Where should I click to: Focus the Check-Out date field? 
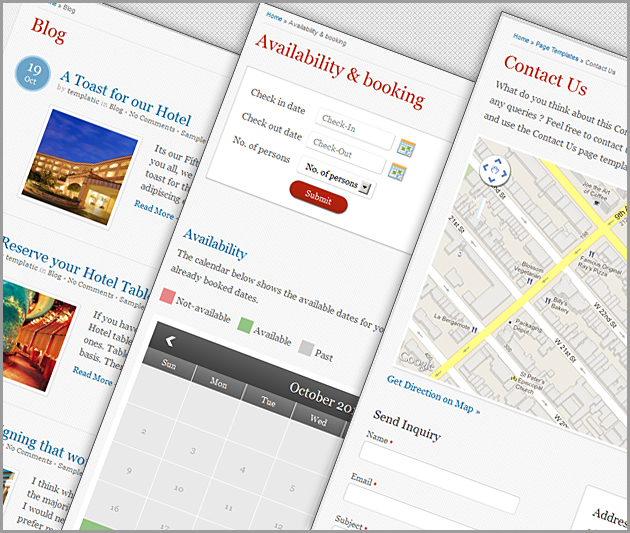[346, 153]
